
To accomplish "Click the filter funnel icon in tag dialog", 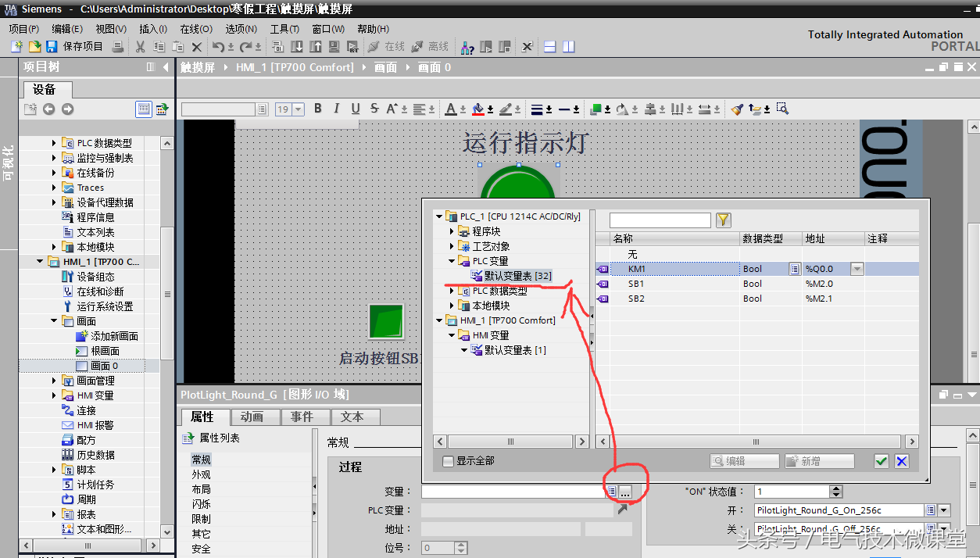I will [x=724, y=220].
